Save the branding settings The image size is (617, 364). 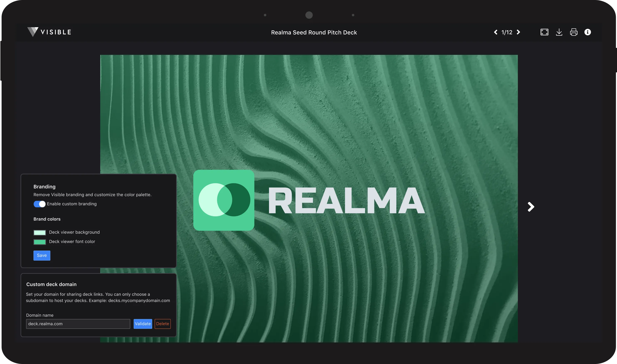pyautogui.click(x=42, y=255)
